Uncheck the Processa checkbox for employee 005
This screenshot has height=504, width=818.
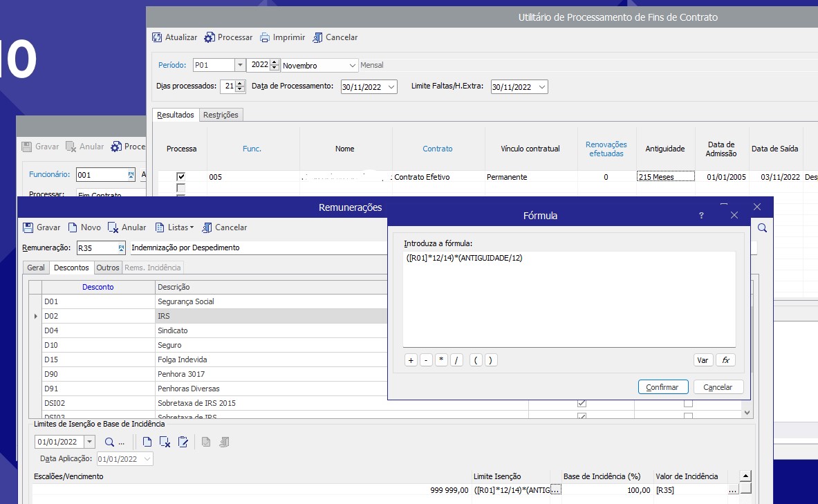pyautogui.click(x=181, y=177)
